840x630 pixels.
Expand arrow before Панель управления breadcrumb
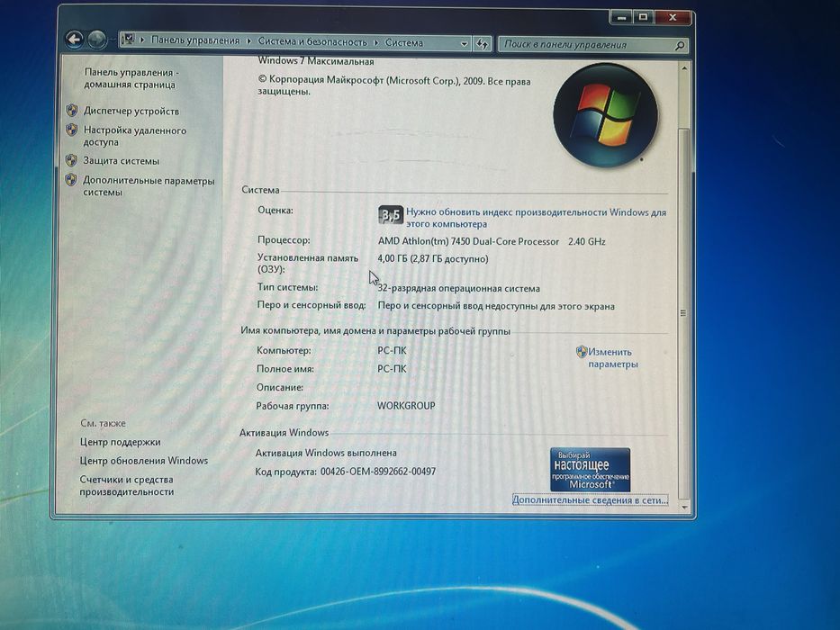[x=142, y=40]
